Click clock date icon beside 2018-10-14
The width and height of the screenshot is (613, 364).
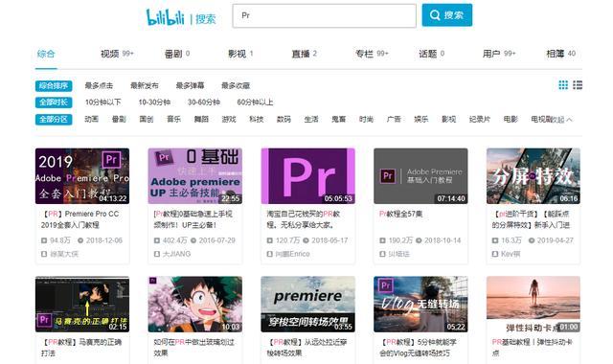[419, 240]
